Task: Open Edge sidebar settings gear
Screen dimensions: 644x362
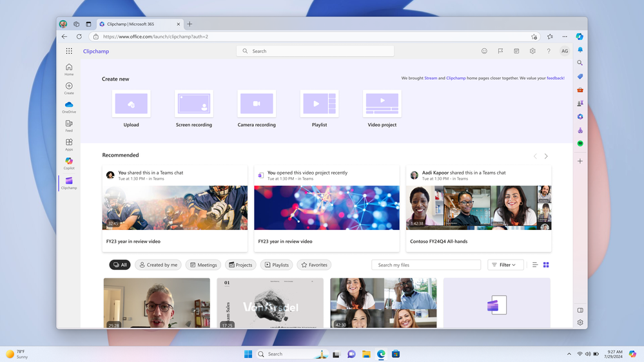Action: coord(580,323)
